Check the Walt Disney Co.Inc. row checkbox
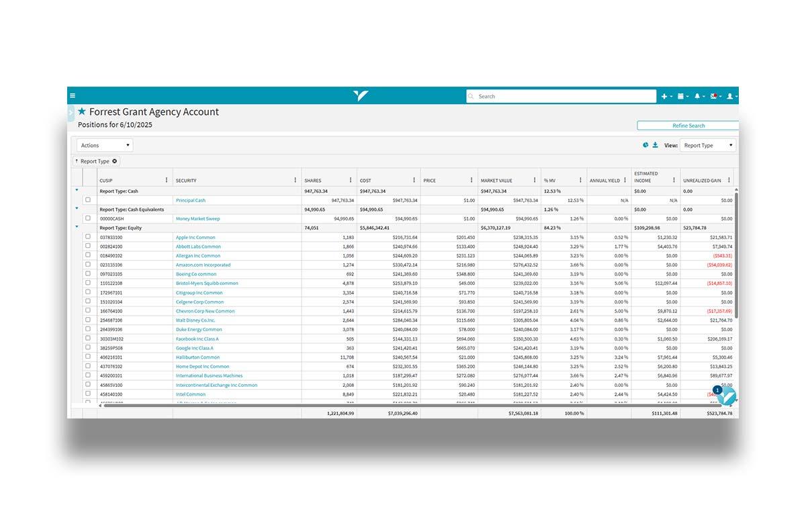Image resolution: width=806 pixels, height=532 pixels. pyautogui.click(x=88, y=320)
